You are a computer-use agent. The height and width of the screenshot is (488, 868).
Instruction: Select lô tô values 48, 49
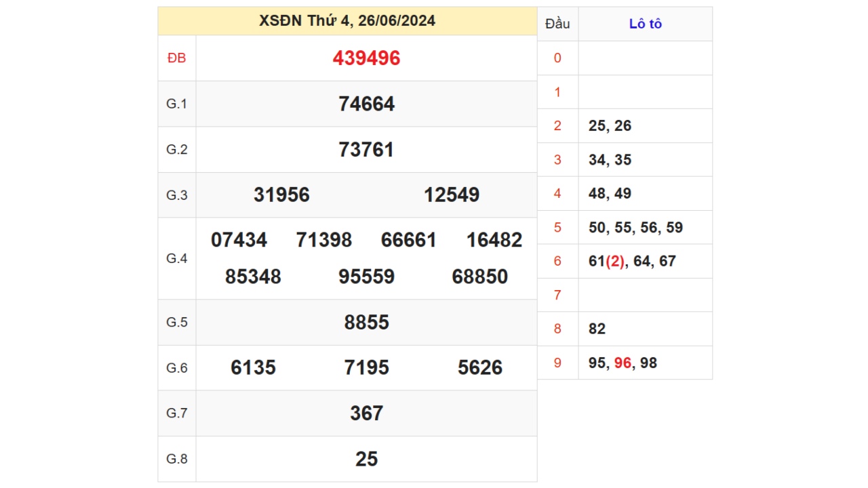610,193
